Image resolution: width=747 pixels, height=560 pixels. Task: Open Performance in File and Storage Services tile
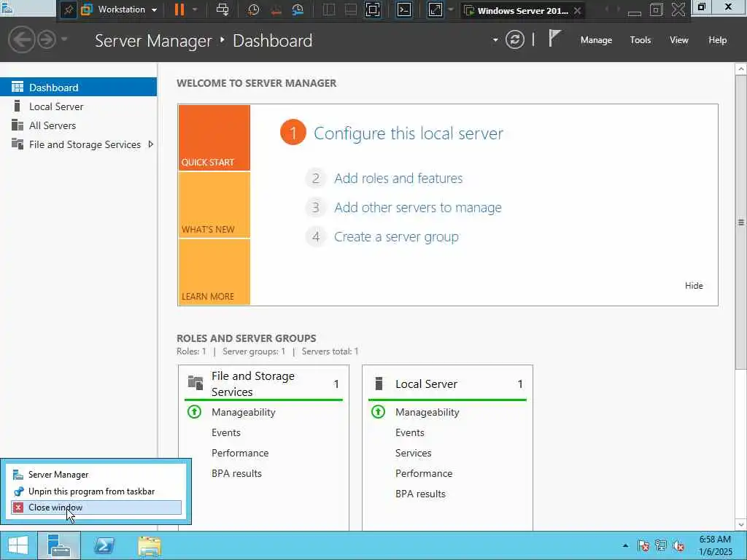239,453
